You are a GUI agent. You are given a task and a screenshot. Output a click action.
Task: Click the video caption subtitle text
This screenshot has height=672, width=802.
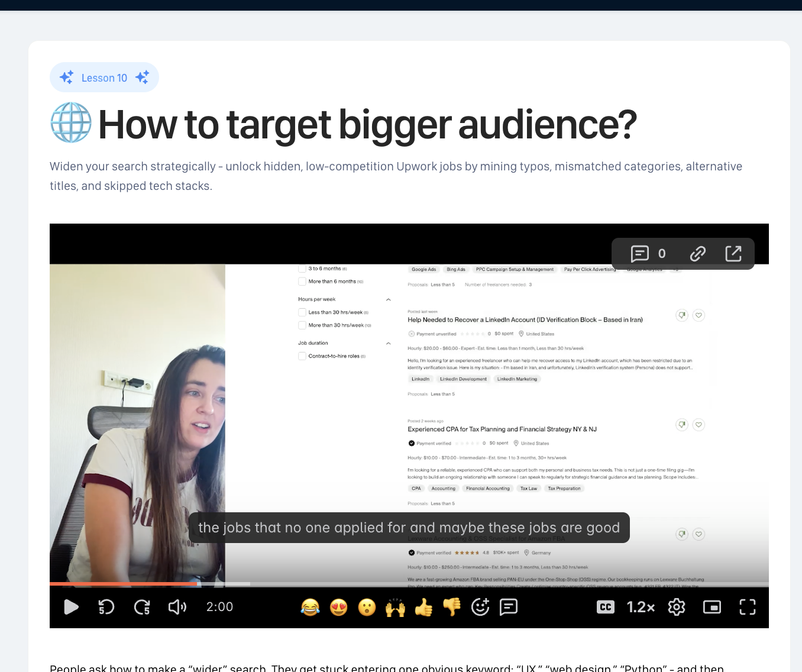[409, 528]
